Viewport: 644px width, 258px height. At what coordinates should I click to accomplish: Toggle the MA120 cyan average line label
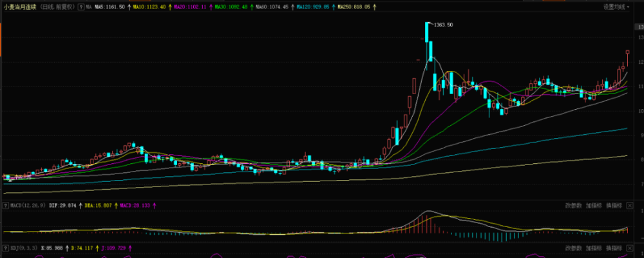[313, 7]
